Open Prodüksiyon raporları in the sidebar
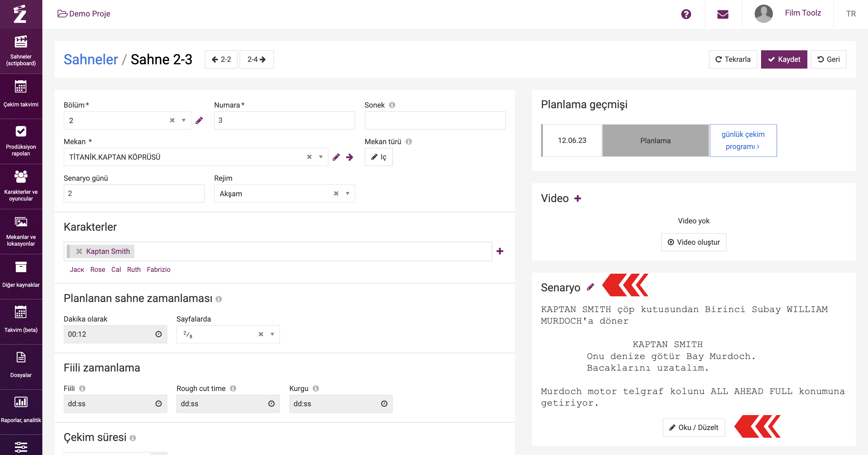868x455 pixels. point(21,141)
